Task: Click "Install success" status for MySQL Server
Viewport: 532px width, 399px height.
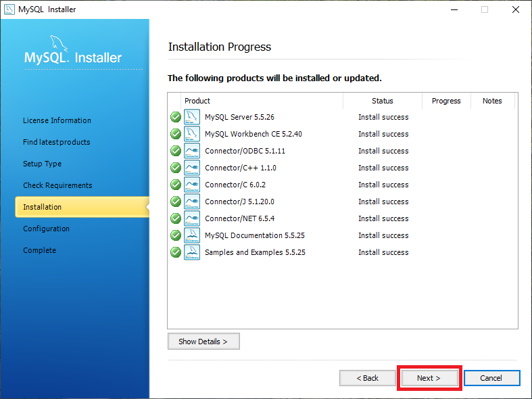Action: coord(383,117)
